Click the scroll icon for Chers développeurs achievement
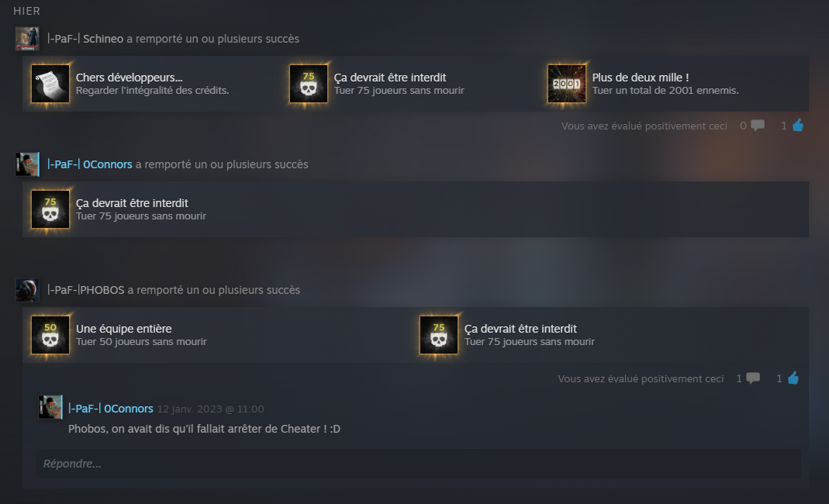 [50, 84]
